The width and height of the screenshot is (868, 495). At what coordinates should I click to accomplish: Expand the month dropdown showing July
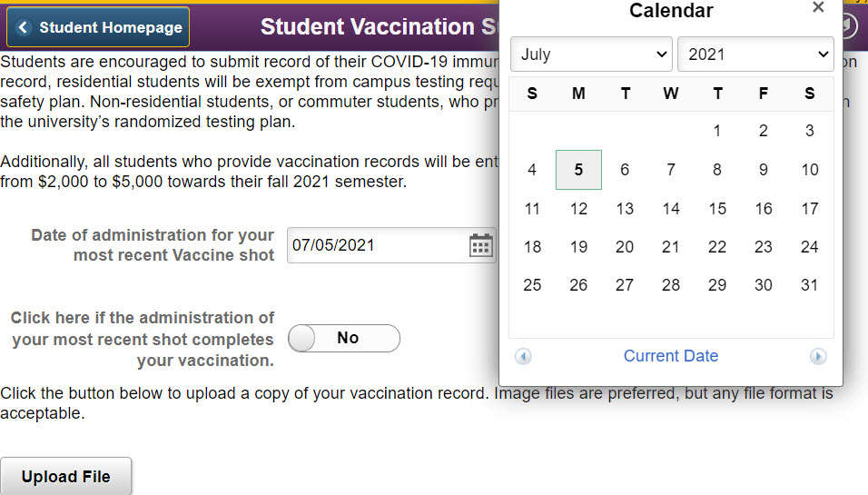point(591,54)
